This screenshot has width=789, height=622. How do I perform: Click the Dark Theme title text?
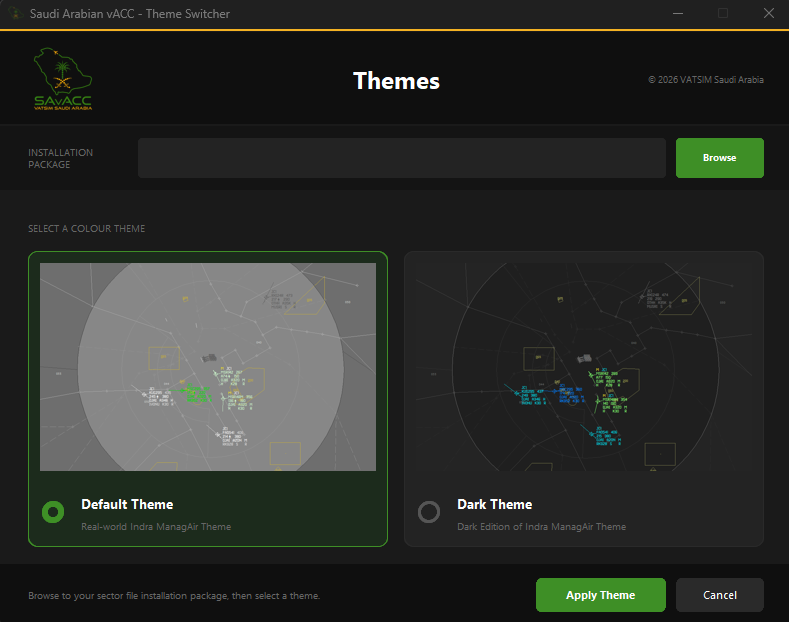[495, 504]
